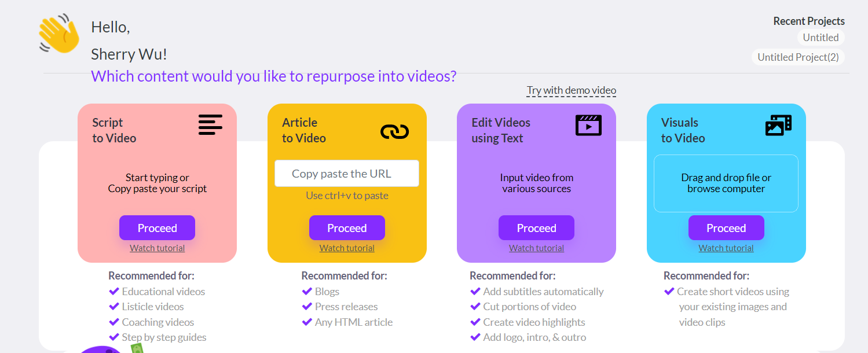Open Watch tutorial for Script to Video
Image resolution: width=868 pixels, height=353 pixels.
157,248
